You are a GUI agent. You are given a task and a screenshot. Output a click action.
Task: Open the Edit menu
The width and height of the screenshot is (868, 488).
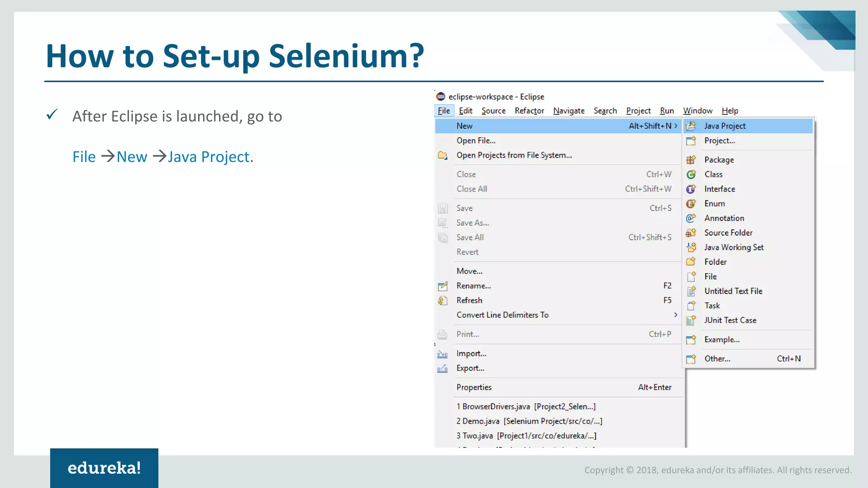(x=465, y=111)
